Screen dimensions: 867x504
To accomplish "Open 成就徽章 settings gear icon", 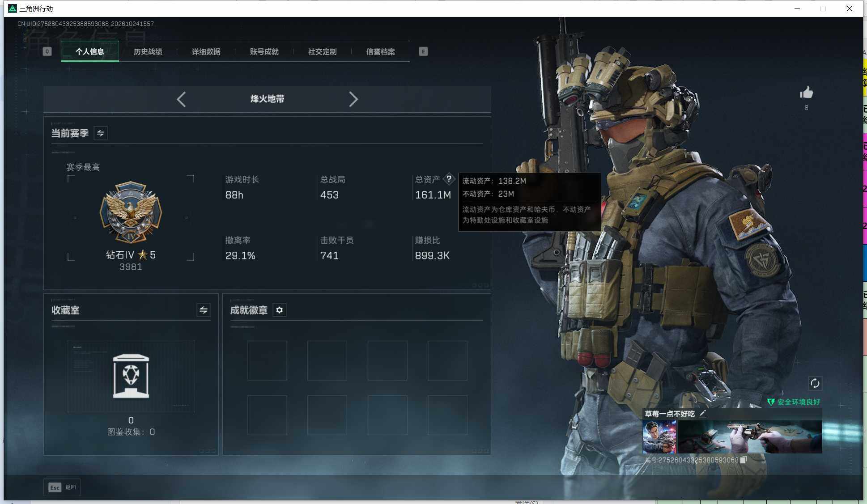I will [279, 310].
